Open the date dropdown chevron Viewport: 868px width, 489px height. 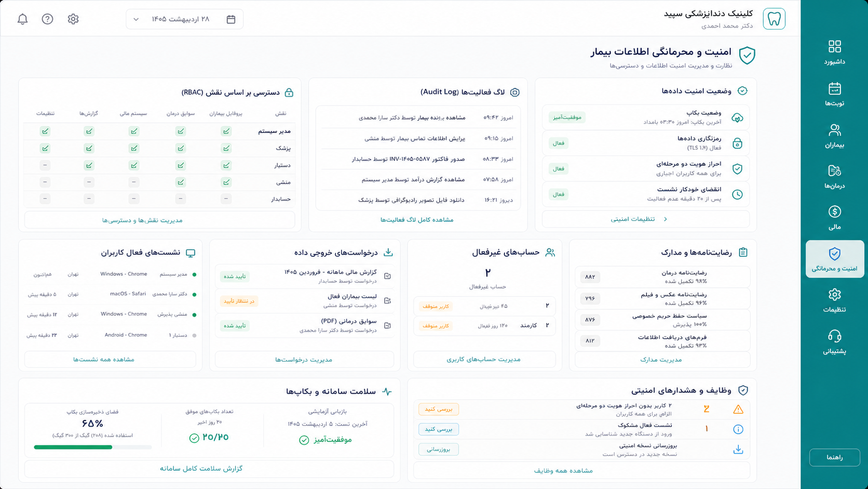[x=136, y=20]
